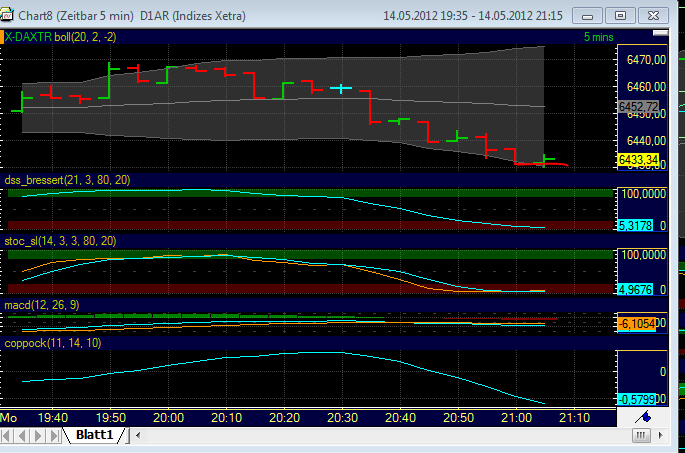The width and height of the screenshot is (685, 453).
Task: Jump to the first sheet using navigation arrow
Action: click(7, 435)
